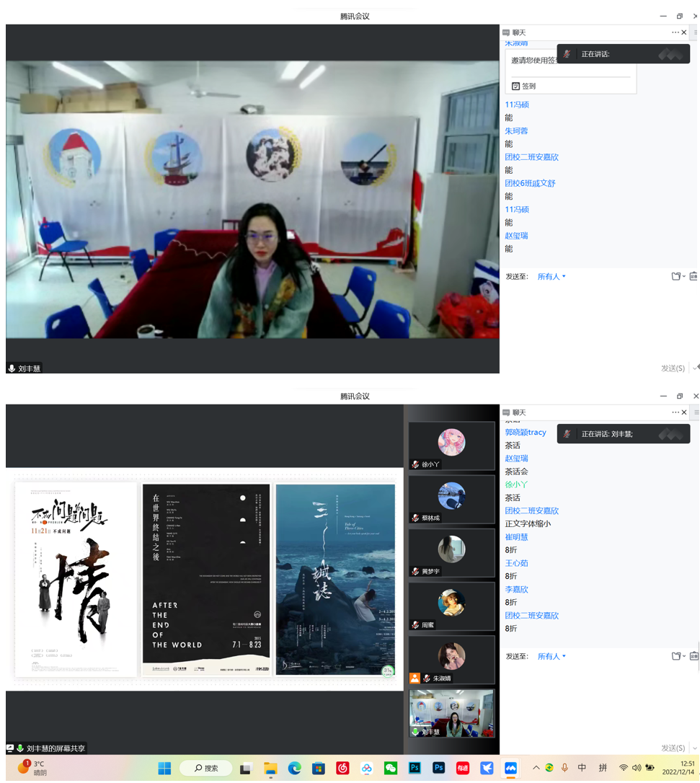
Task: Click sender name 郭晓颖tracy in chat
Action: [526, 432]
